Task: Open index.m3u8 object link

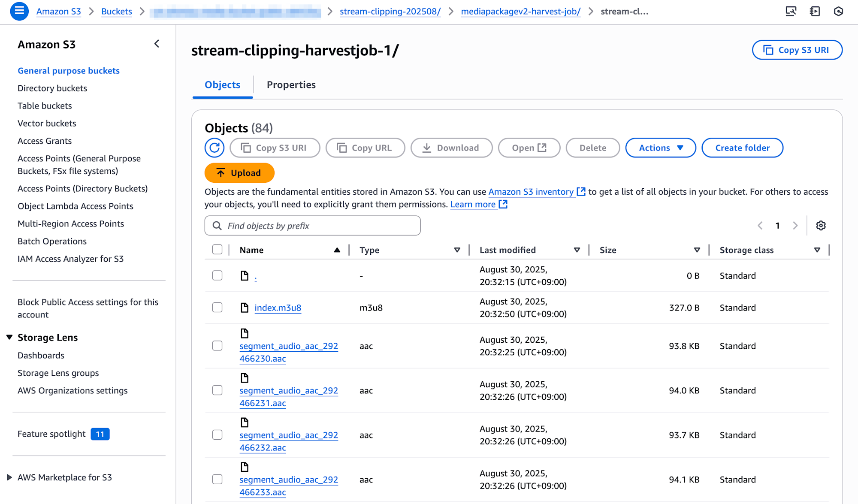Action: click(x=278, y=308)
